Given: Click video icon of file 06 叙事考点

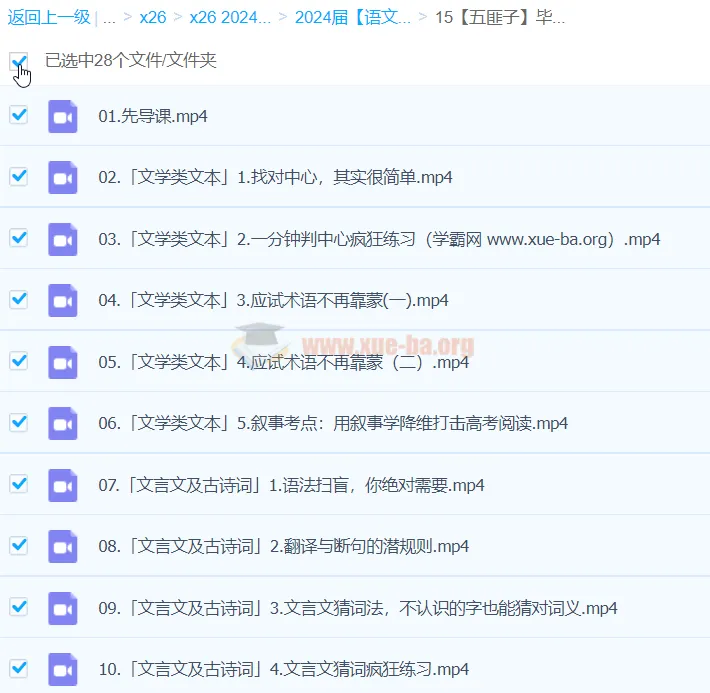Looking at the screenshot, I should tap(63, 423).
